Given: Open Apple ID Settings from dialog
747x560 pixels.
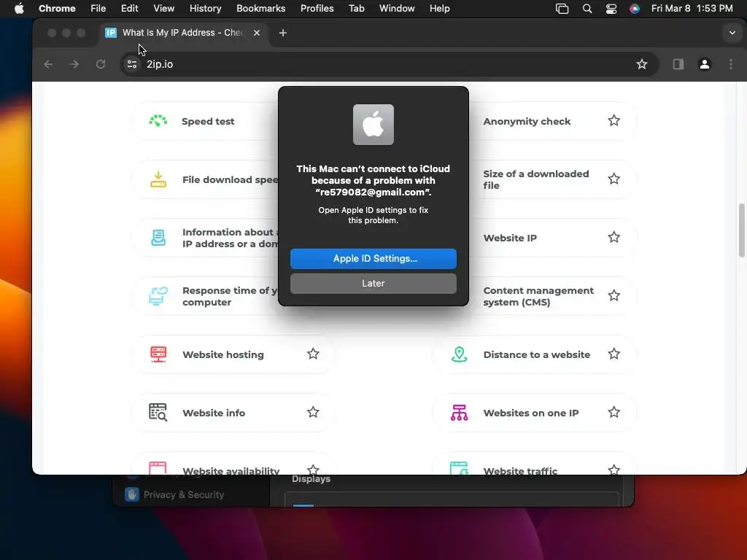Looking at the screenshot, I should (x=373, y=259).
